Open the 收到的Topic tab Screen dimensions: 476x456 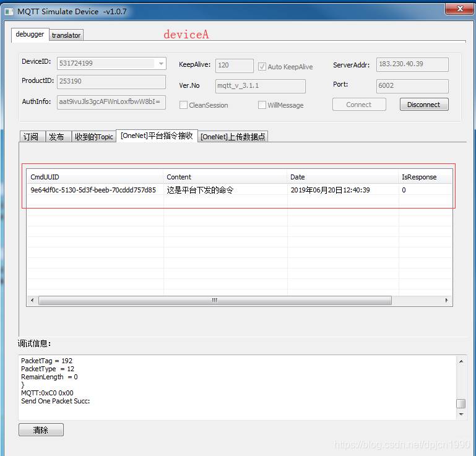click(93, 137)
